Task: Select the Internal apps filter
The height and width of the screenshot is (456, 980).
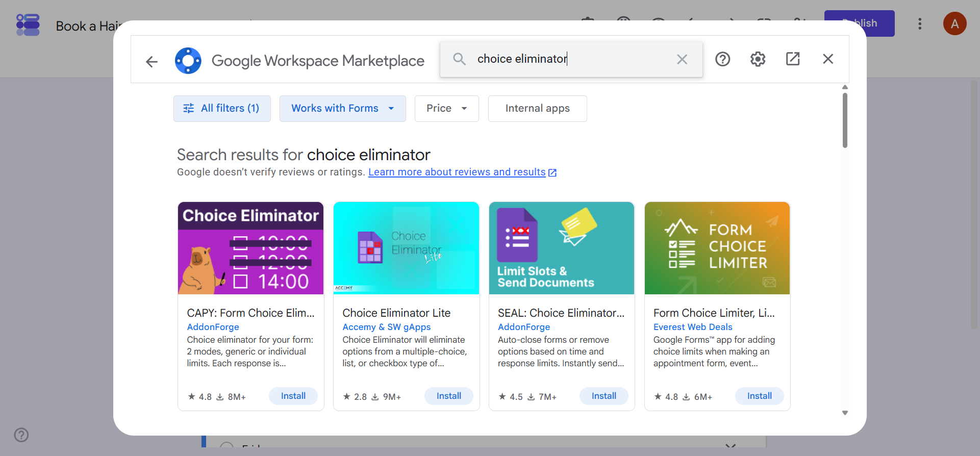Action: pyautogui.click(x=538, y=109)
